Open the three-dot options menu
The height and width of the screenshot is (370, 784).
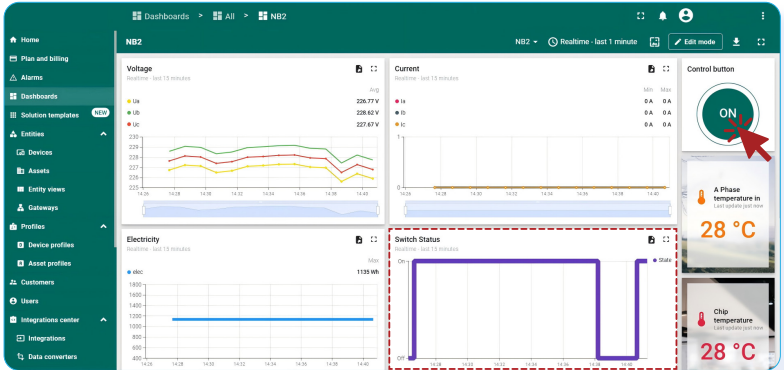762,16
